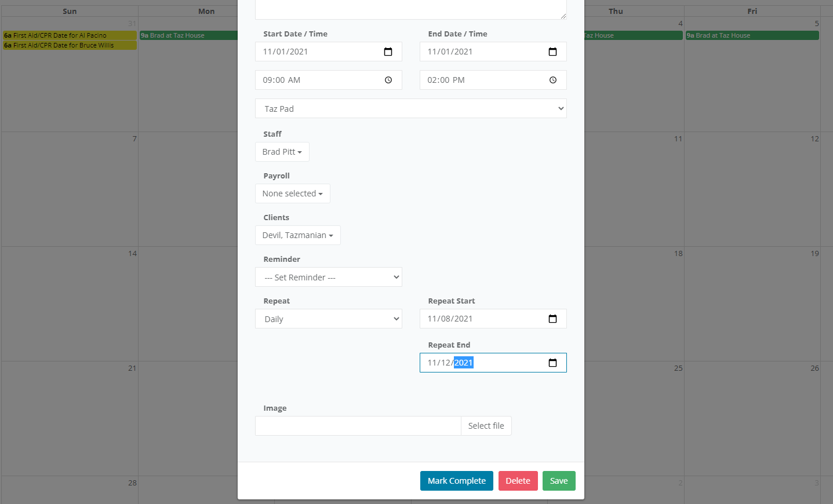
Task: Open the Set Reminder dropdown
Action: pos(328,277)
